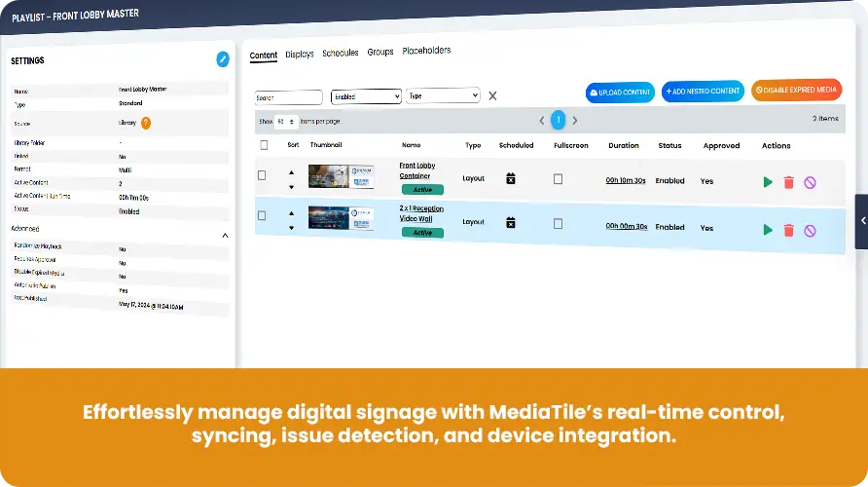This screenshot has width=868, height=487.
Task: Switch to the Displays tab
Action: 300,55
